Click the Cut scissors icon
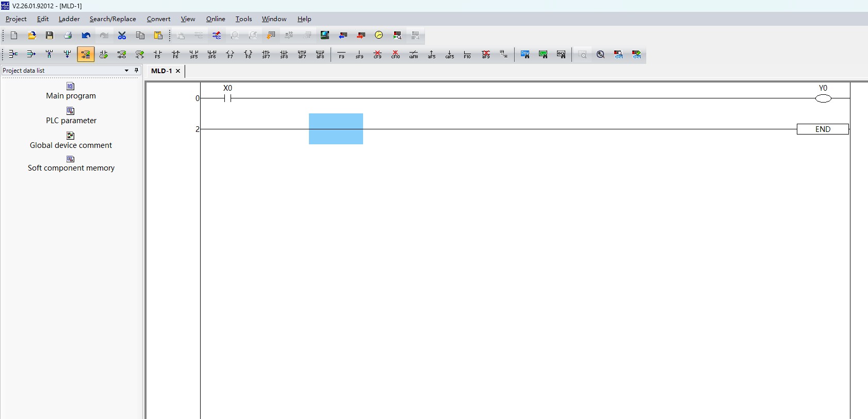This screenshot has width=868, height=419. (122, 36)
